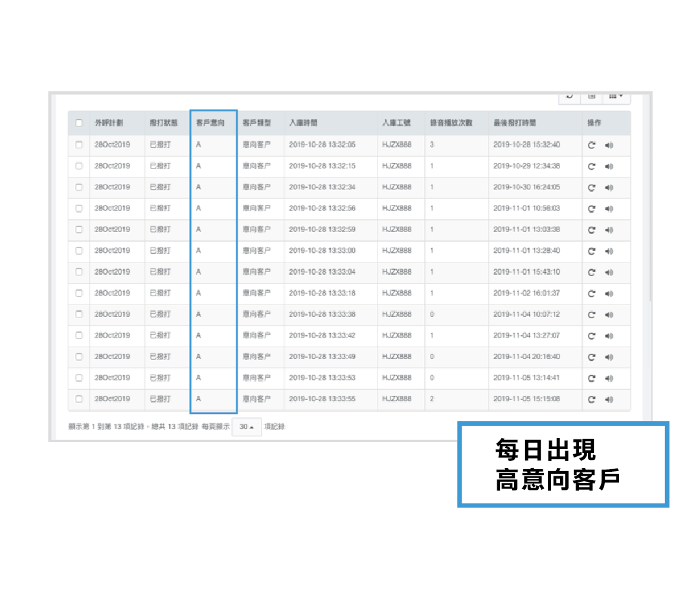Check the row last dialed 2019-11-01 15:43:10

coord(79,272)
